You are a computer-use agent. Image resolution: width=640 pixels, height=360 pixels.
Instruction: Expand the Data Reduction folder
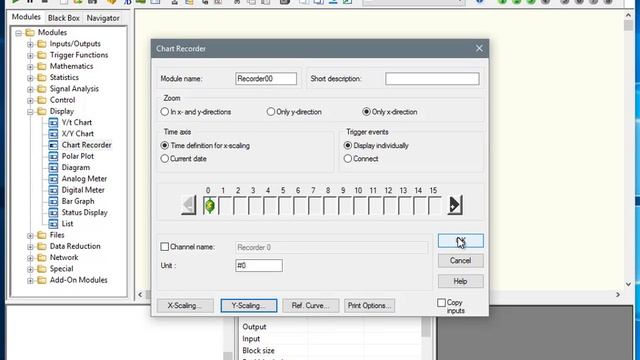[30, 247]
